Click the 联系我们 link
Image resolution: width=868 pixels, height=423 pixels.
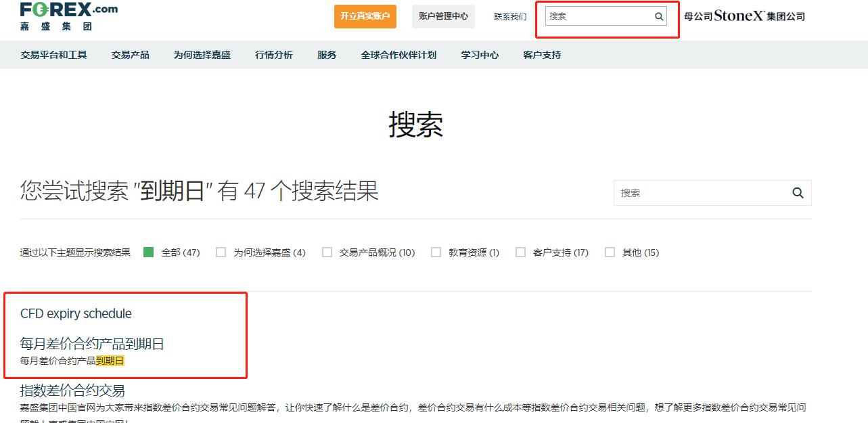click(x=509, y=16)
